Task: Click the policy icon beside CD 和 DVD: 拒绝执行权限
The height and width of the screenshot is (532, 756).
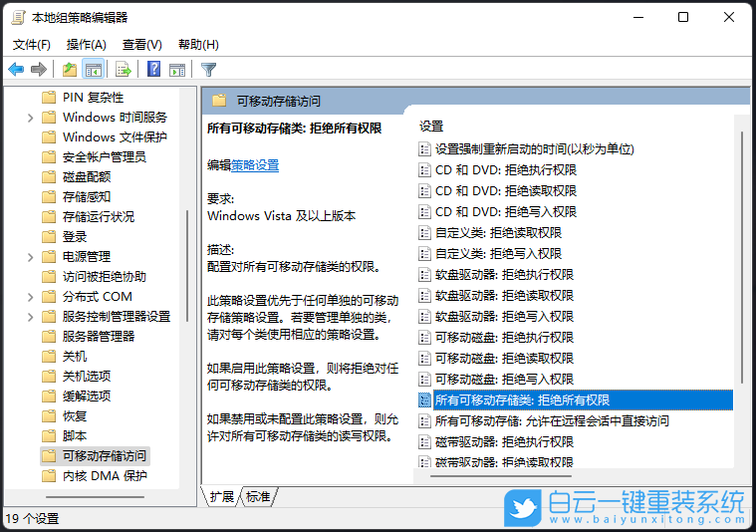Action: (x=424, y=169)
